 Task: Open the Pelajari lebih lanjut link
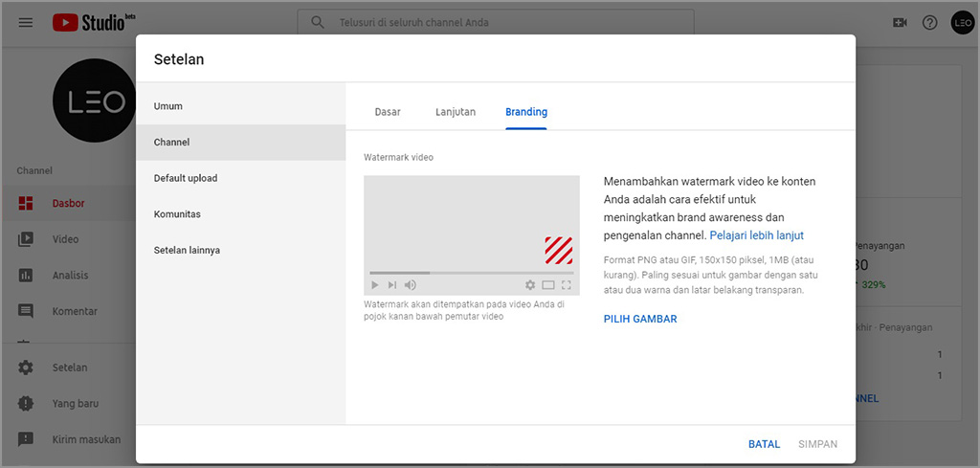756,235
